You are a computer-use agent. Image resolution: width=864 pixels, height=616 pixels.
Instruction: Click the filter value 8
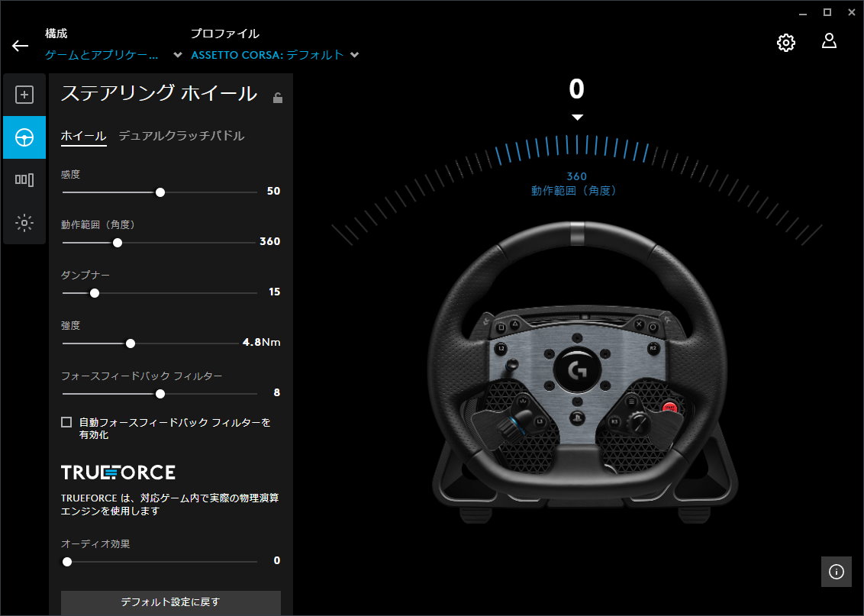click(276, 393)
